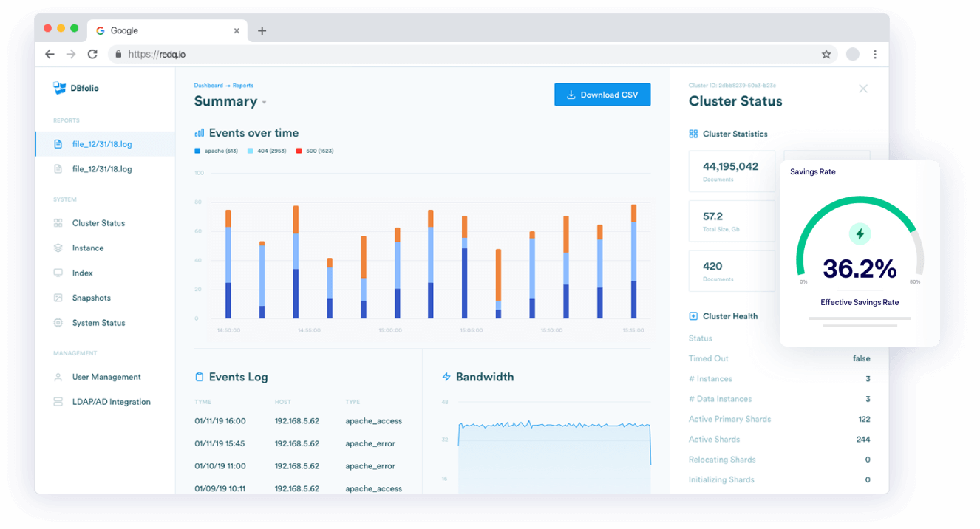Open a new browser tab
The image size is (980, 529).
click(262, 31)
